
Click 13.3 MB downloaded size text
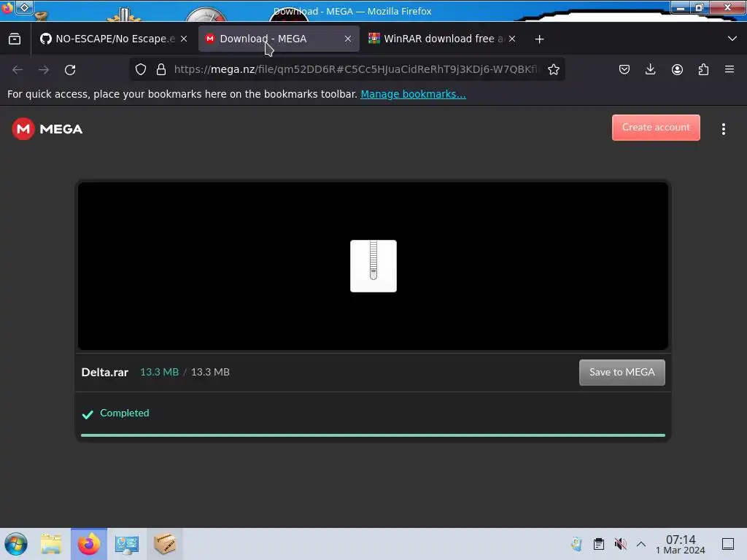pyautogui.click(x=159, y=373)
